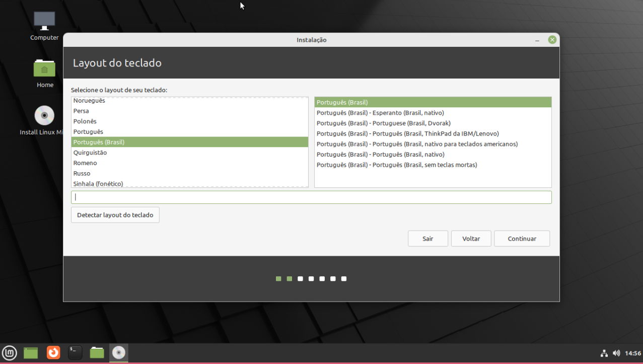
Task: Go back with the Voltar button
Action: [471, 239]
